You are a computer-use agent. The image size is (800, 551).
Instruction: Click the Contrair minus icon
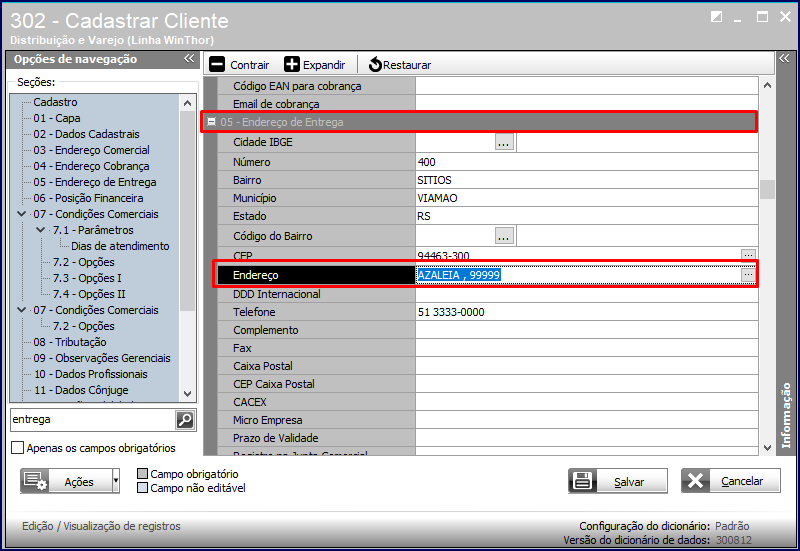pos(217,64)
